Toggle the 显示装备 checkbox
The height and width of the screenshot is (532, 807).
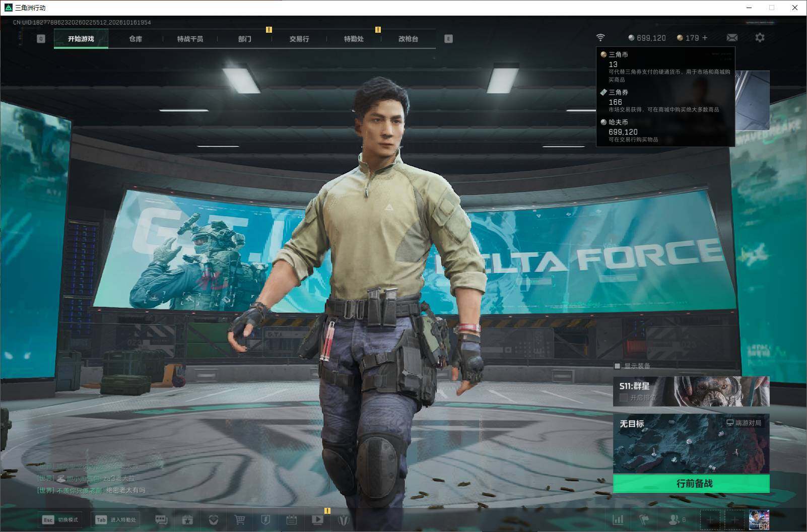[x=617, y=366]
